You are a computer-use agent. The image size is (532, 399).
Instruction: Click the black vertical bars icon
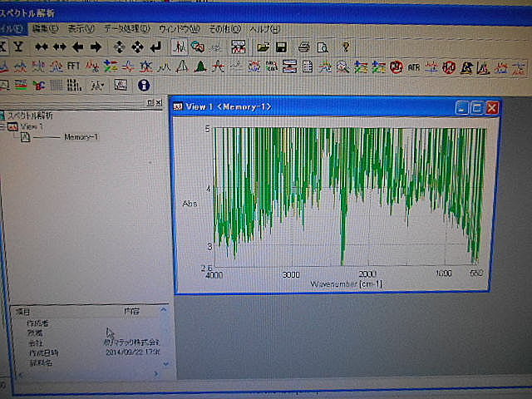coord(74,85)
